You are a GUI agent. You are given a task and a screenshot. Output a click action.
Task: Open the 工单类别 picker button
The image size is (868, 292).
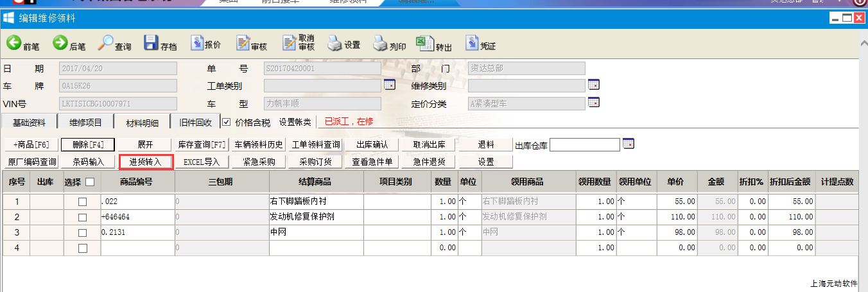pyautogui.click(x=389, y=85)
